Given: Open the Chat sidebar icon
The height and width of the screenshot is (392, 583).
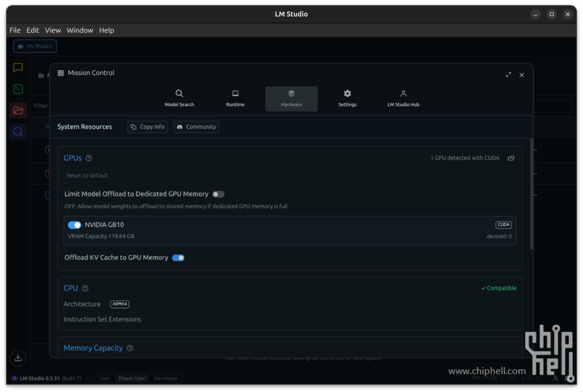Looking at the screenshot, I should 18,68.
